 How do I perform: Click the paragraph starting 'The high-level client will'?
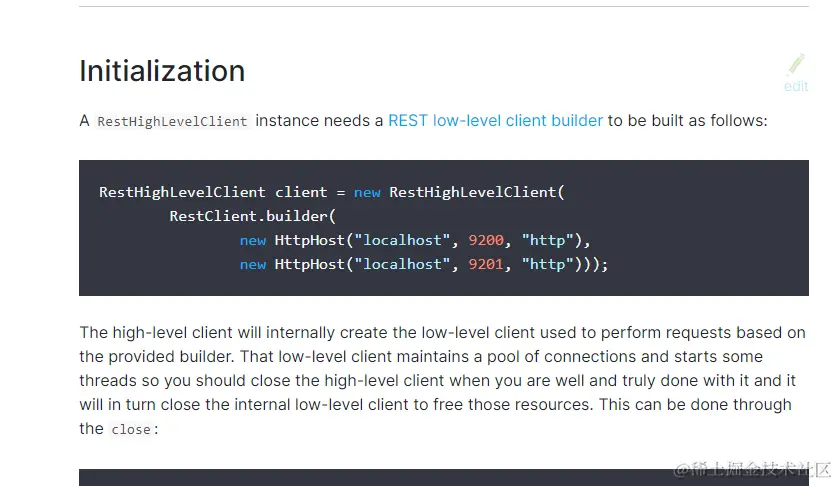443,380
